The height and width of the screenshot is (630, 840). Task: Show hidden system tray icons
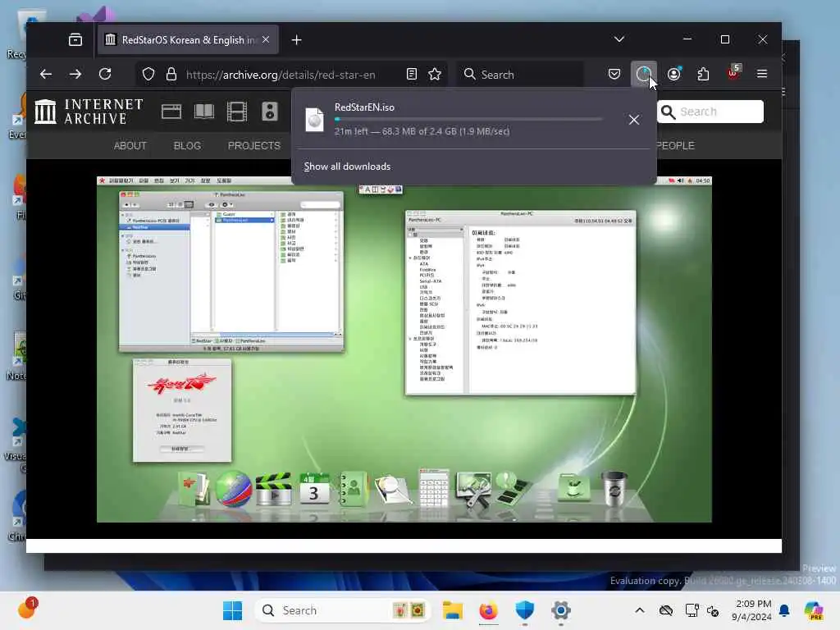(640, 610)
